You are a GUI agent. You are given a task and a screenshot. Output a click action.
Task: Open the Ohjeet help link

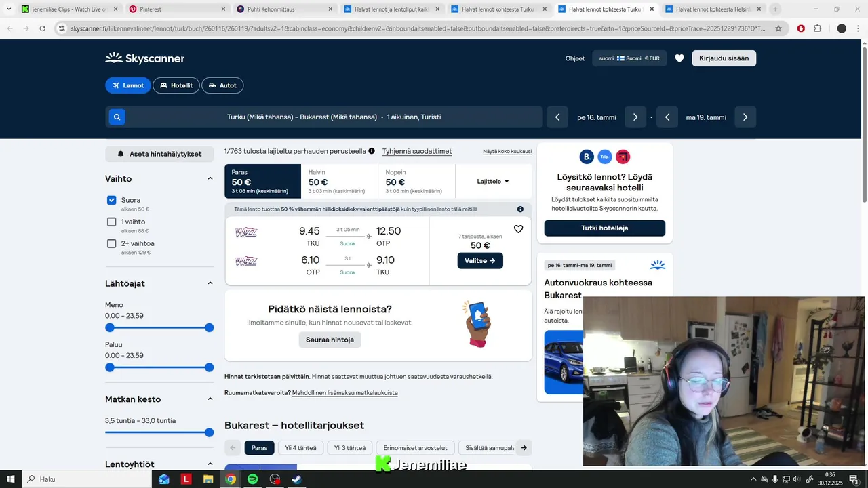(x=575, y=58)
